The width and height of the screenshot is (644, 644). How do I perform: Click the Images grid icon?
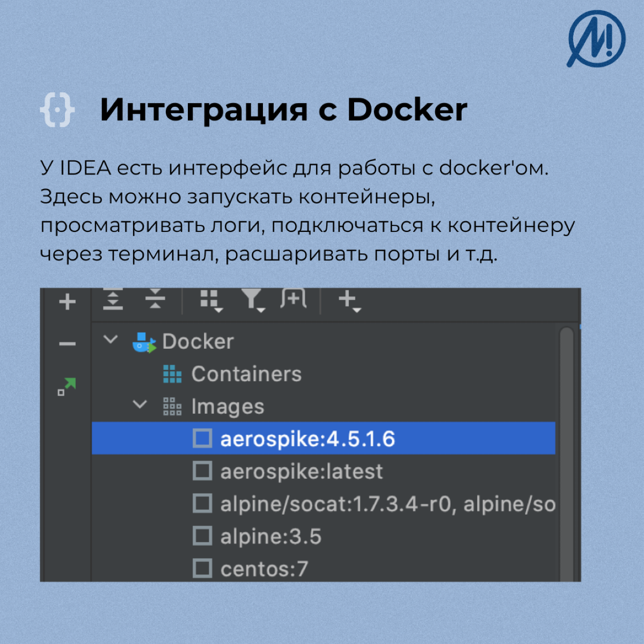[x=172, y=407]
